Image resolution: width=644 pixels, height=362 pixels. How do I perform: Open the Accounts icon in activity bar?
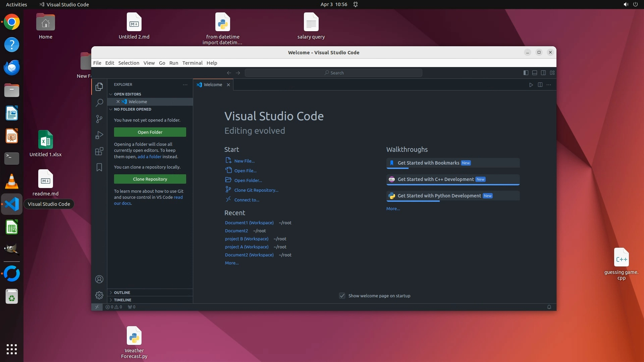tap(99, 279)
